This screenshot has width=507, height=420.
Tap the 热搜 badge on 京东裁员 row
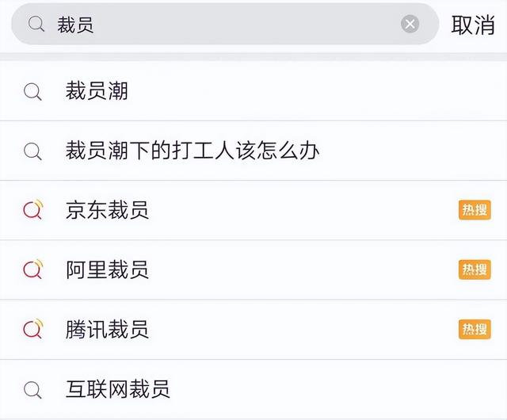(x=474, y=210)
